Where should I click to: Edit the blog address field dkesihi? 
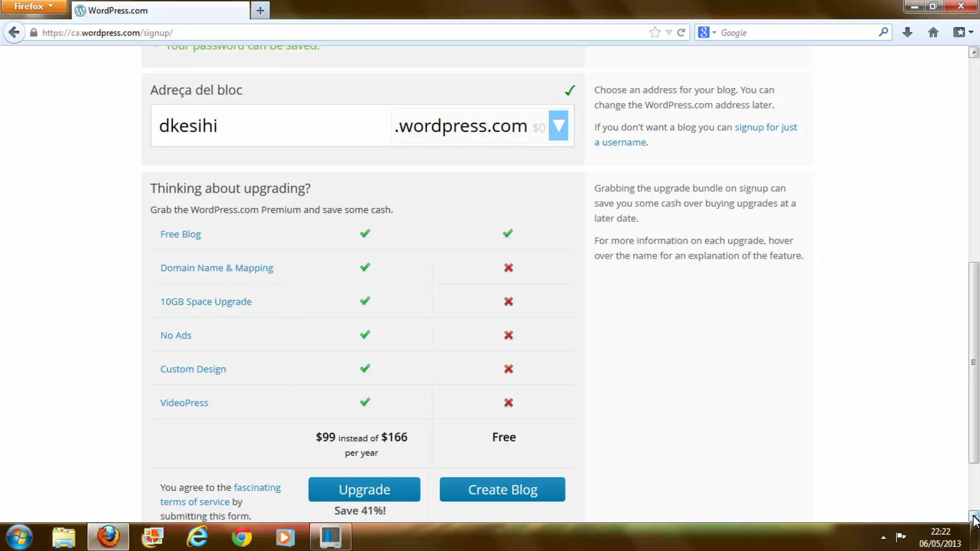pyautogui.click(x=271, y=126)
